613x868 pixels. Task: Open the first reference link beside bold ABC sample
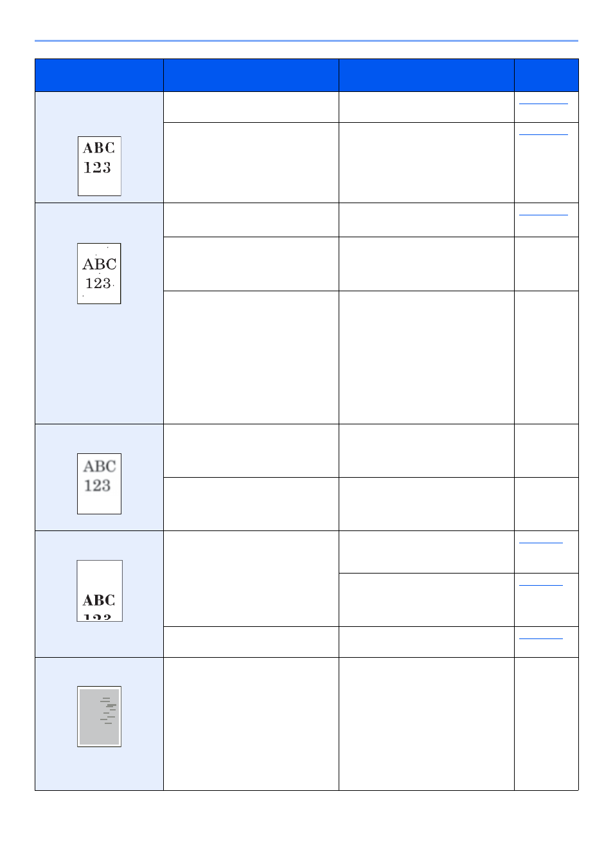pyautogui.click(x=544, y=103)
